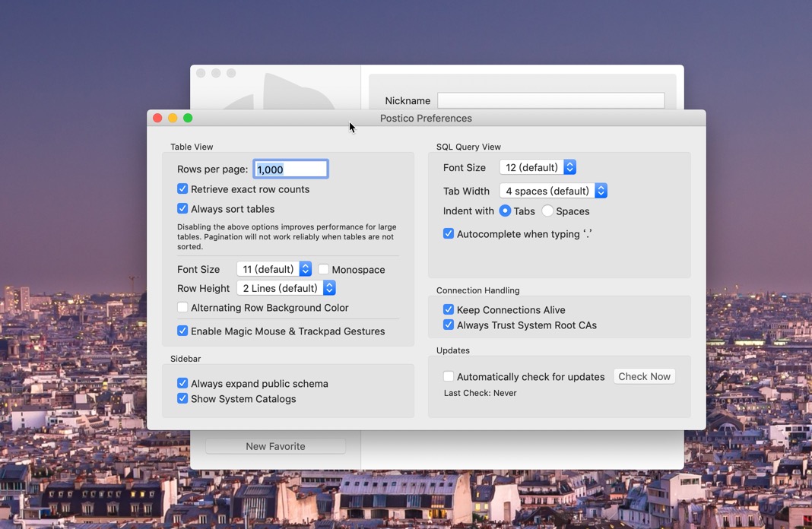Screen dimensions: 812x529
Task: Click the 'Tab Width' label
Action: [x=466, y=191]
